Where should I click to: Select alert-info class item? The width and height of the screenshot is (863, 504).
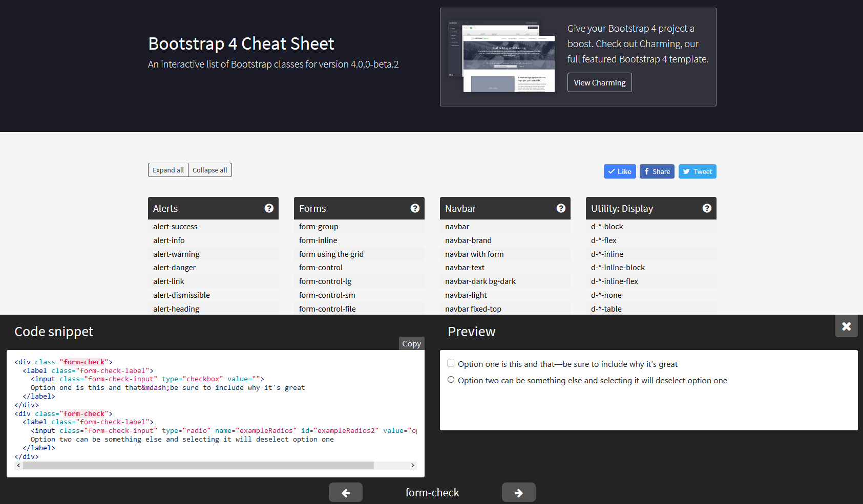pyautogui.click(x=213, y=240)
